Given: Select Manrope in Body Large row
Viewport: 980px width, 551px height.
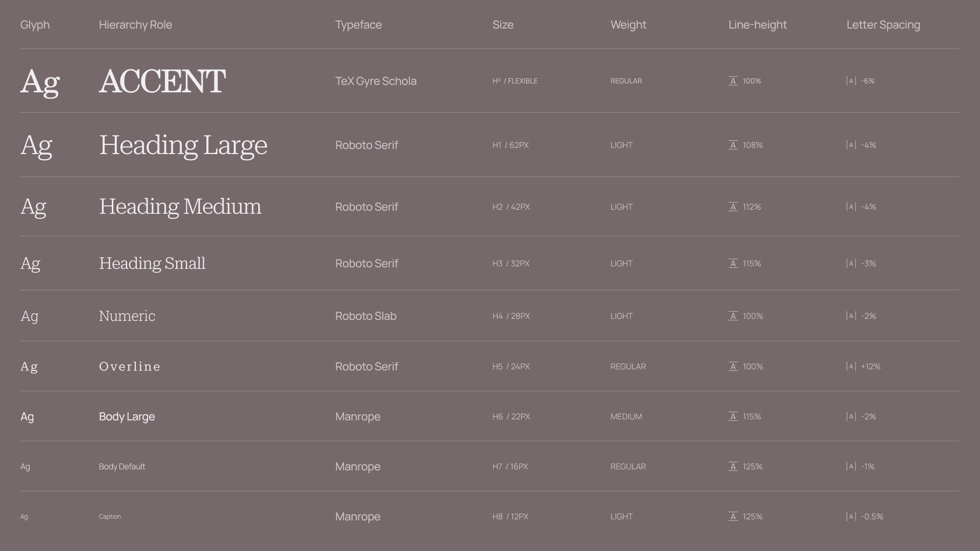Looking at the screenshot, I should pos(358,417).
